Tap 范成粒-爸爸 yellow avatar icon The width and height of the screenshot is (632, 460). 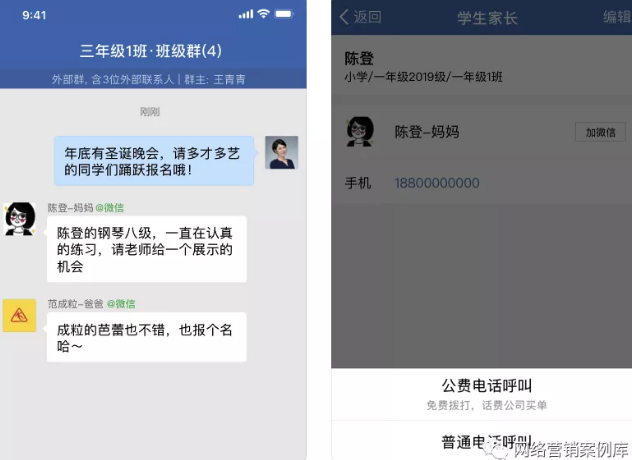19,315
